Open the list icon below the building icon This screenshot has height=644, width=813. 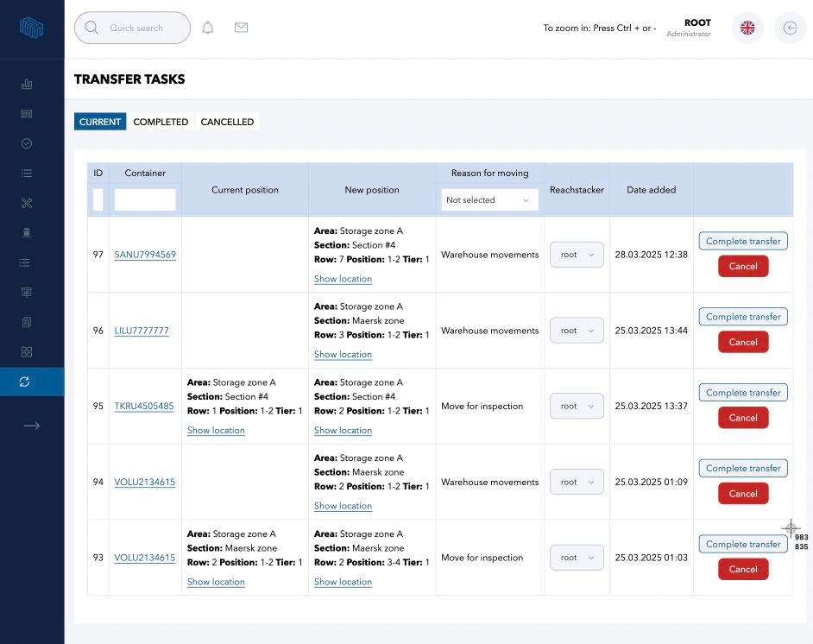[x=24, y=262]
